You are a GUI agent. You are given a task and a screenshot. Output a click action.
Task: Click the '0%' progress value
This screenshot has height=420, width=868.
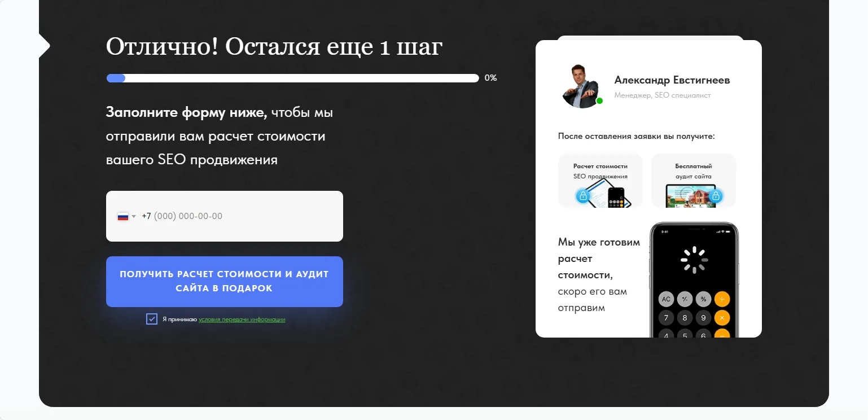pos(490,78)
